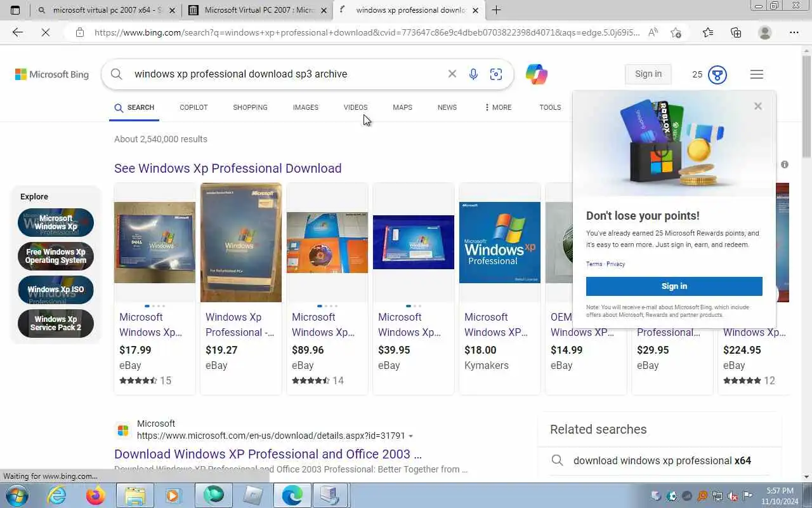Open the Read aloud icon in the address bar

653,32
